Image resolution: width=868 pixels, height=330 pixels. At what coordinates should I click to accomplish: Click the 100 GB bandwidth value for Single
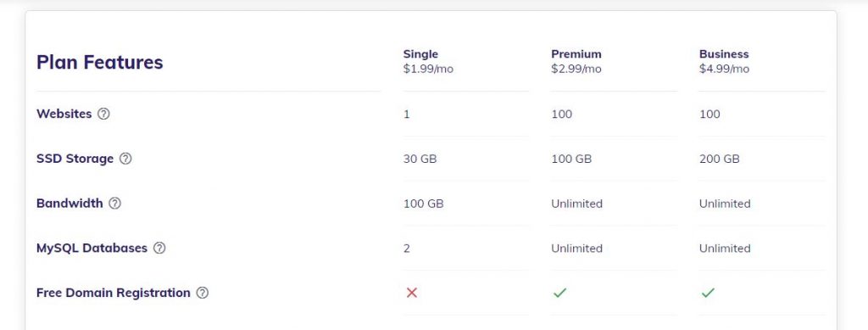[x=424, y=204]
